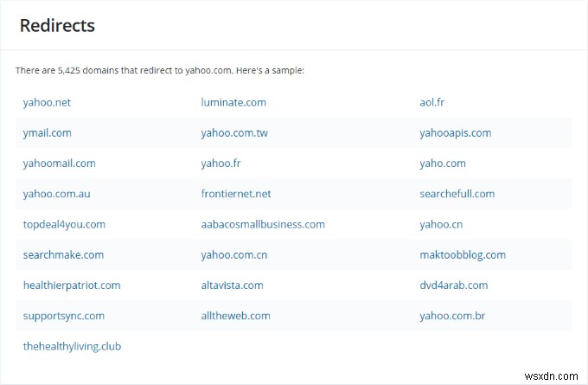The image size is (588, 385).
Task: Select aabacosmallbusiness.com link
Action: click(263, 224)
